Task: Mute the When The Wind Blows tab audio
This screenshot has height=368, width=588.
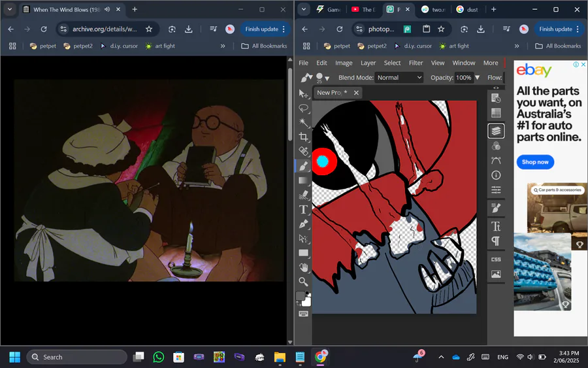Action: [x=107, y=9]
